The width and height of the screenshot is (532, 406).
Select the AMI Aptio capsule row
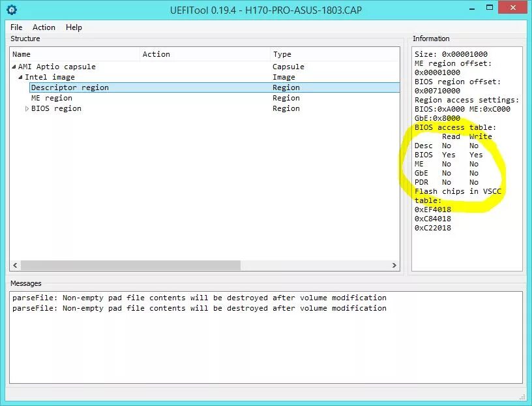coord(205,67)
